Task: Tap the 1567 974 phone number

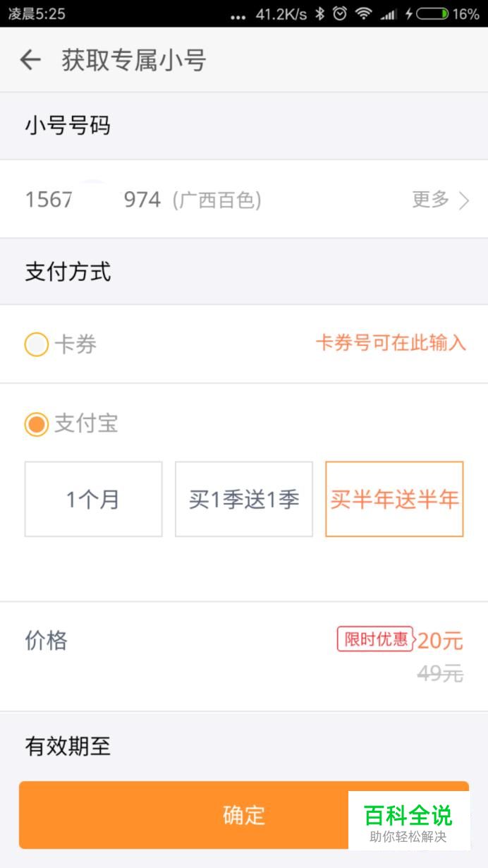Action: (x=93, y=200)
